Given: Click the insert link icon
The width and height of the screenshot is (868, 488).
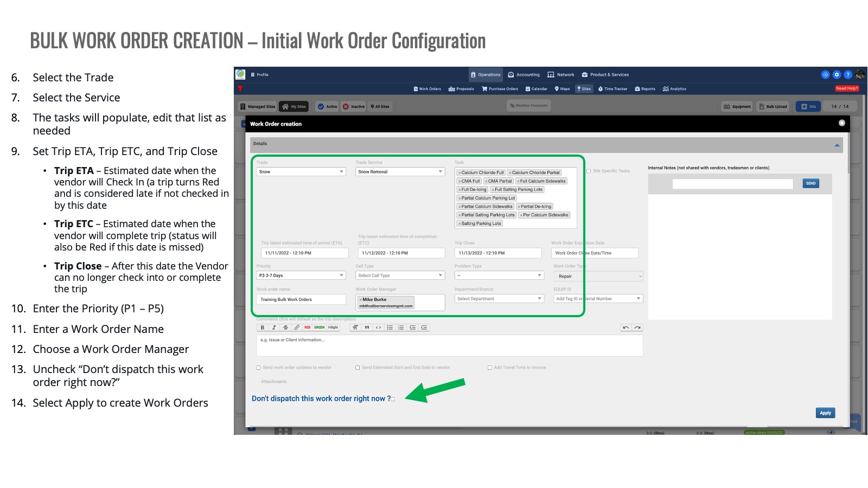Looking at the screenshot, I should pos(297,328).
